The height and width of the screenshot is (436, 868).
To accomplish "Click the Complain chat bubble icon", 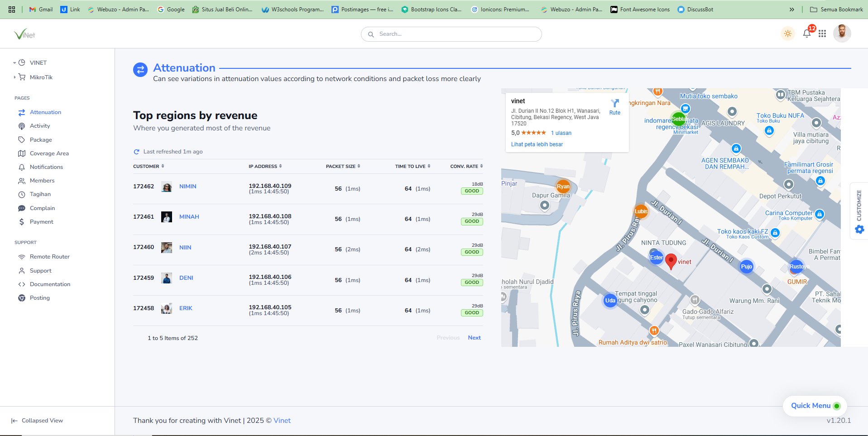I will [x=22, y=208].
